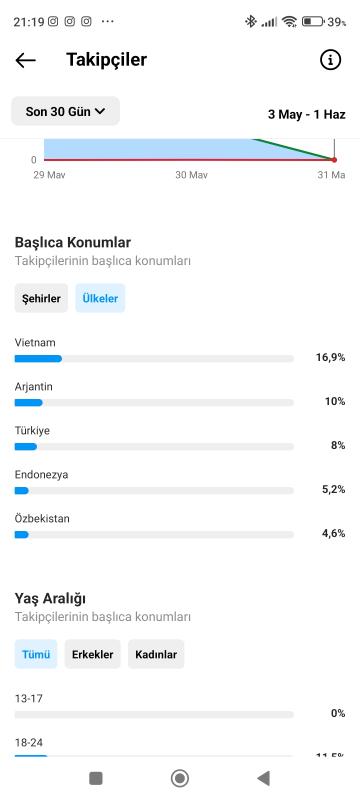360x800 pixels.
Task: Tap the back arrow icon
Action: click(25, 60)
